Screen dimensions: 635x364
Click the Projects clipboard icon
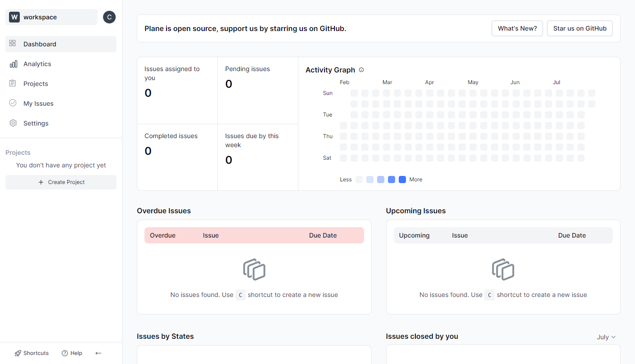click(x=13, y=83)
